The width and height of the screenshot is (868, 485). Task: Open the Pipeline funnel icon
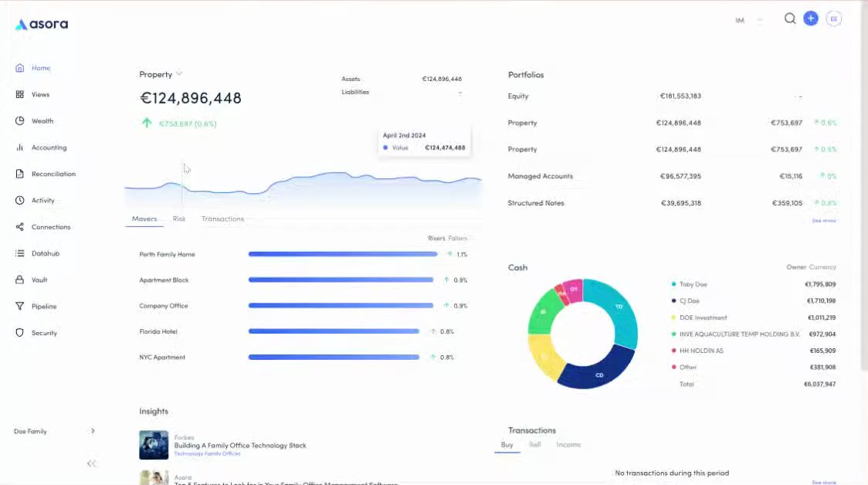point(20,306)
